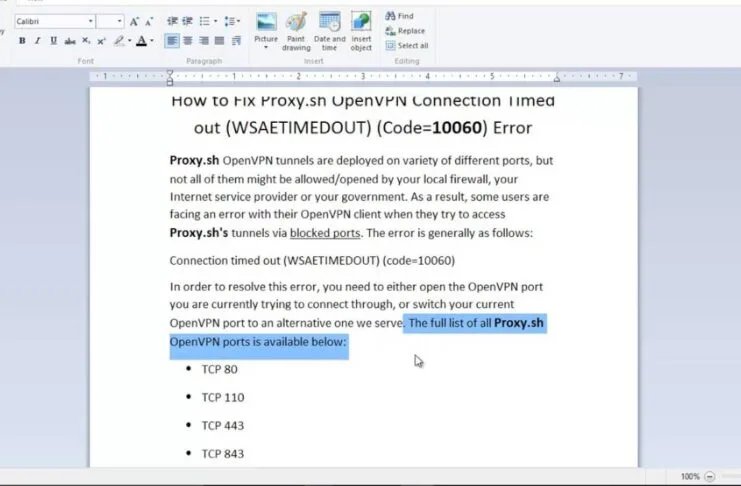Center the paragraph text
This screenshot has width=741, height=486.
pyautogui.click(x=188, y=41)
